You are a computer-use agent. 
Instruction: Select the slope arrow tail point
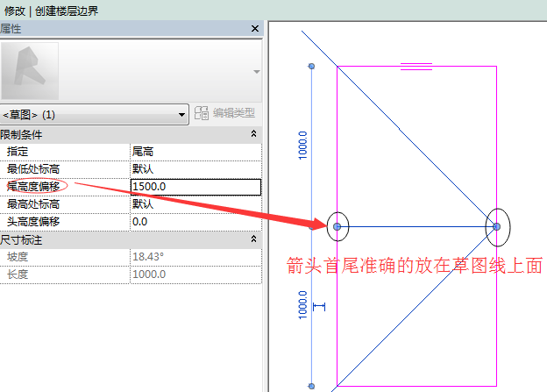[x=337, y=226]
